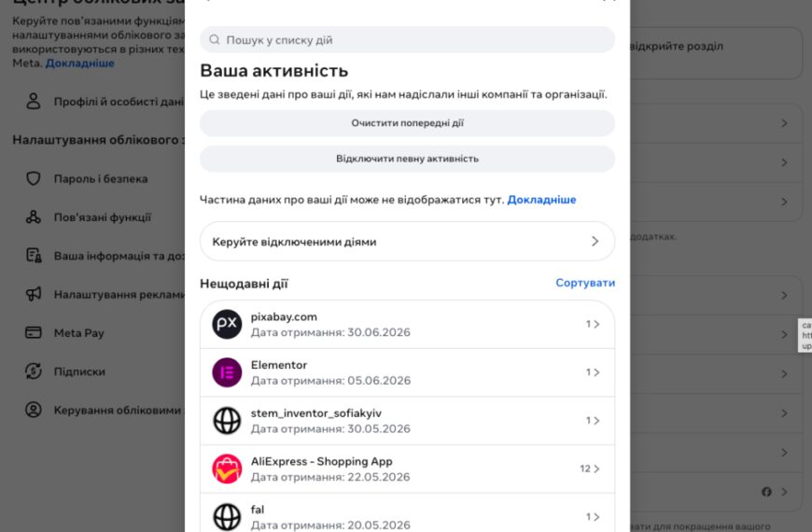This screenshot has width=812, height=532.
Task: Click Відключити певну активність button
Action: [408, 159]
